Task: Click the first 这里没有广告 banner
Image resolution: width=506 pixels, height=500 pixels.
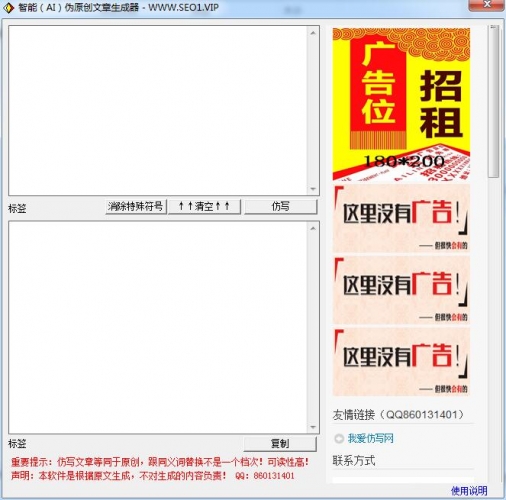Action: 401,219
